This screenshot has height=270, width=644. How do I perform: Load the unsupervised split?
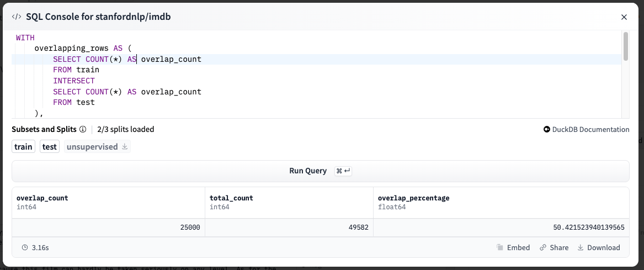(92, 147)
